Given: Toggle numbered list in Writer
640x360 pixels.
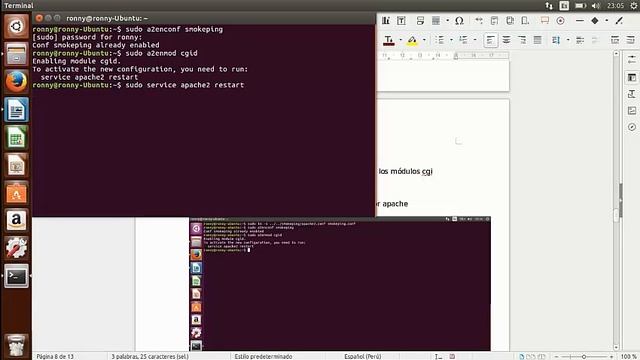Looking at the screenshot, I should [x=463, y=40].
